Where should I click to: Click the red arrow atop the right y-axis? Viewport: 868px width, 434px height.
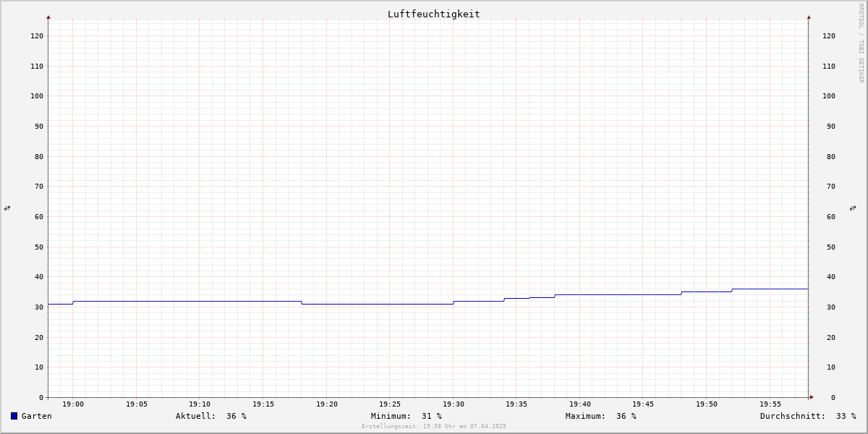click(x=809, y=17)
